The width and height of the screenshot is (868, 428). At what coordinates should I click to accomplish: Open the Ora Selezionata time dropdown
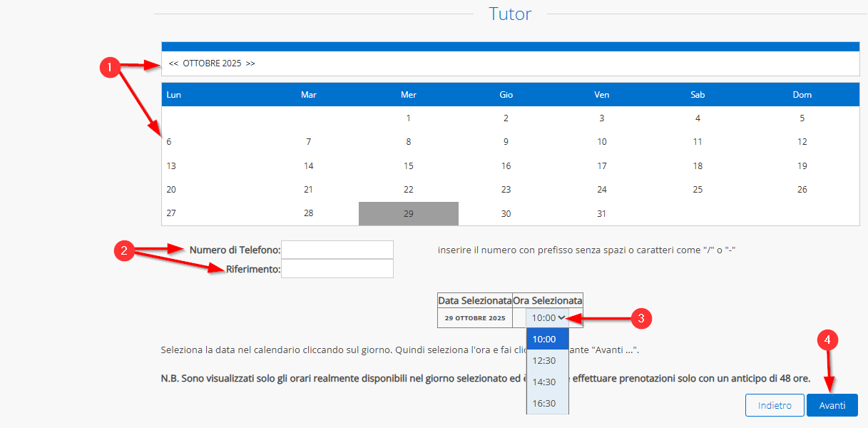548,318
